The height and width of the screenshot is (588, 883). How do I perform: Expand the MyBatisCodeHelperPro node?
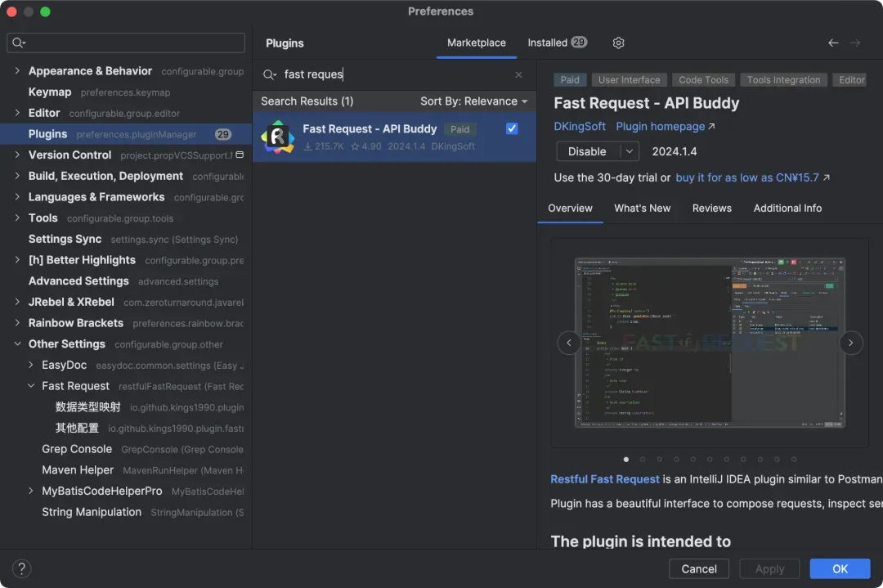[x=30, y=491]
